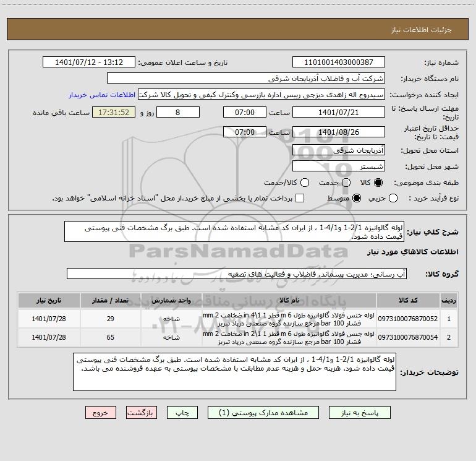Click the نام کالا column header
The height and width of the screenshot is (461, 476).
pyautogui.click(x=289, y=300)
